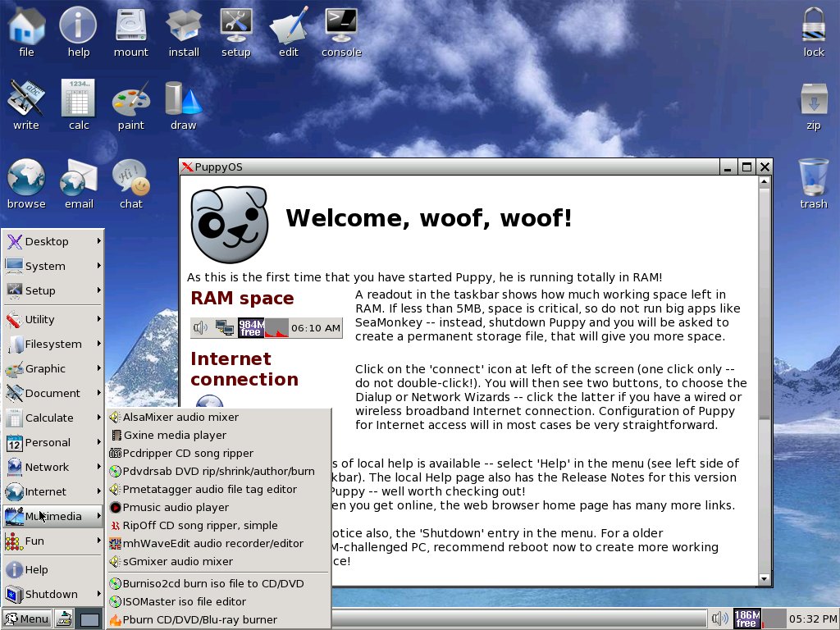Expand the Fun submenu
Image resolution: width=840 pixels, height=630 pixels.
[52, 541]
